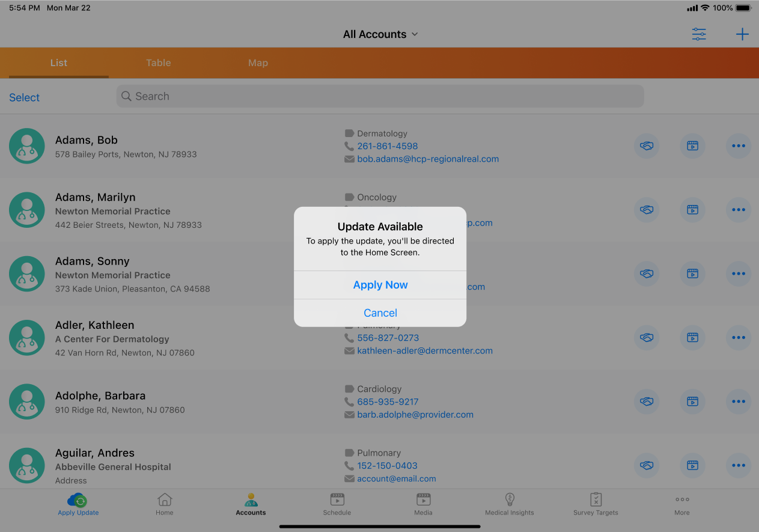This screenshot has width=759, height=532.
Task: Open media presentation icon for Barbara Adolphe
Action: pyautogui.click(x=692, y=402)
